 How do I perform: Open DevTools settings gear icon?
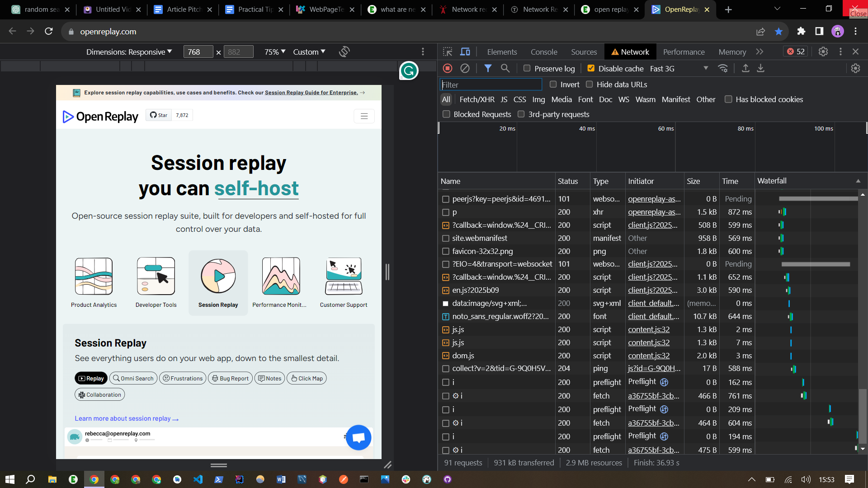(823, 52)
